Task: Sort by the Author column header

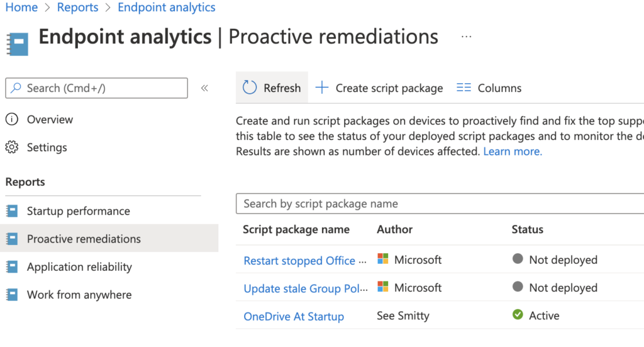Action: click(x=395, y=229)
